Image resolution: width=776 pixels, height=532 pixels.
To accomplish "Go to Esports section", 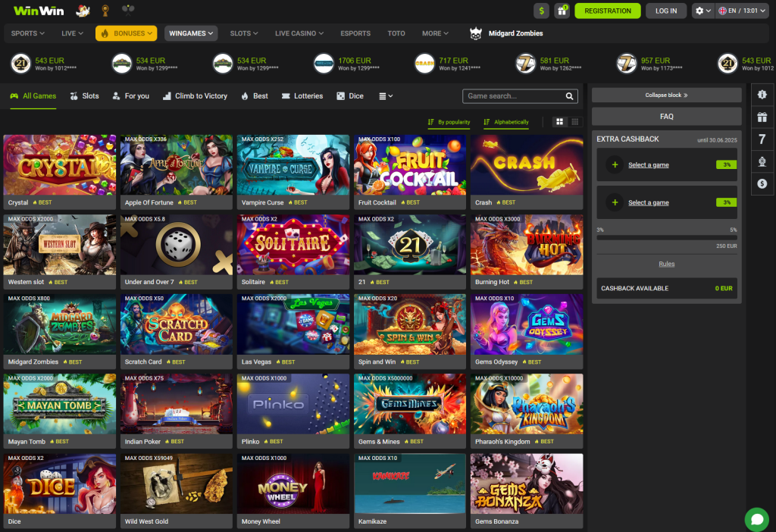I will (355, 33).
